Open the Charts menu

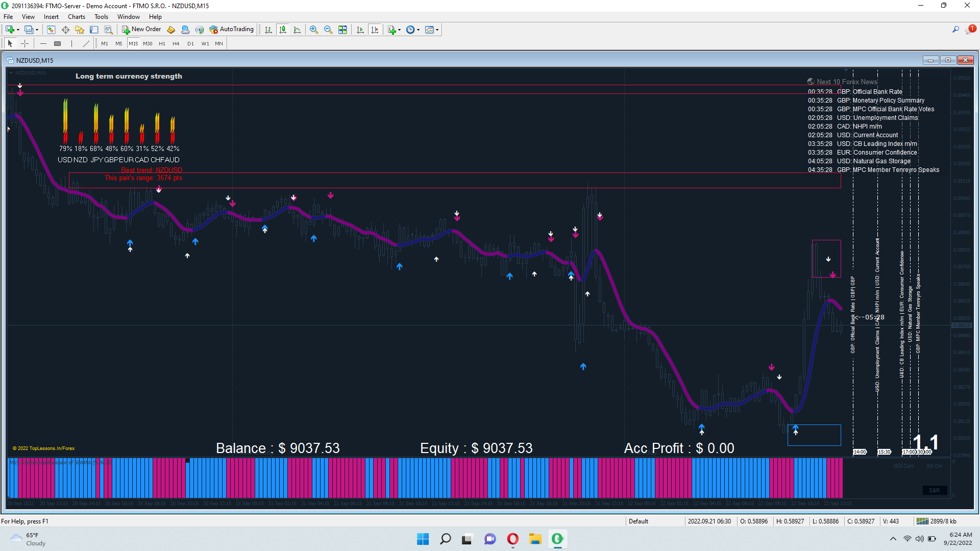click(x=76, y=17)
